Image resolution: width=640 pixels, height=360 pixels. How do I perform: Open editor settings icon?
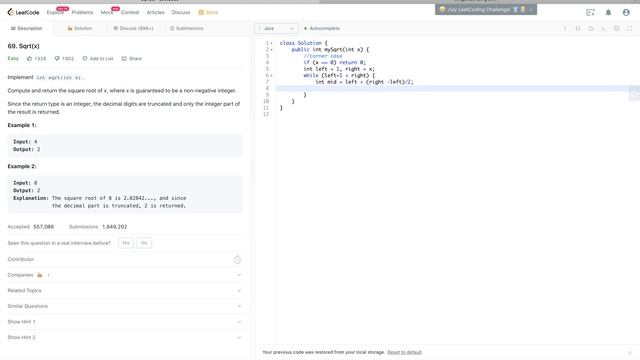tap(617, 29)
